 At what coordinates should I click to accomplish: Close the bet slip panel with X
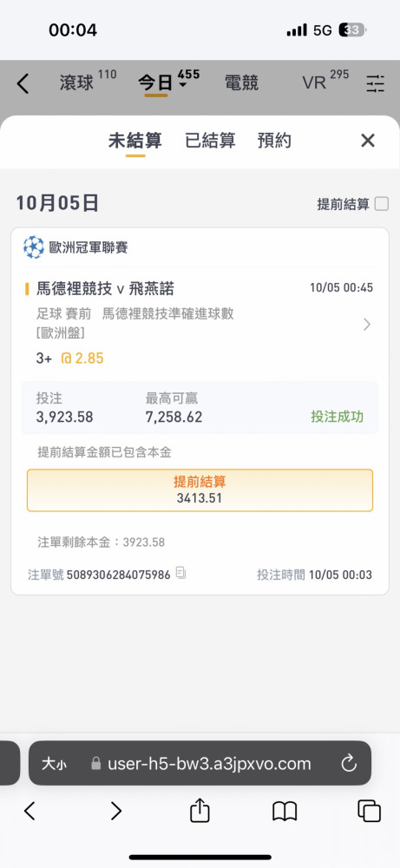click(368, 141)
